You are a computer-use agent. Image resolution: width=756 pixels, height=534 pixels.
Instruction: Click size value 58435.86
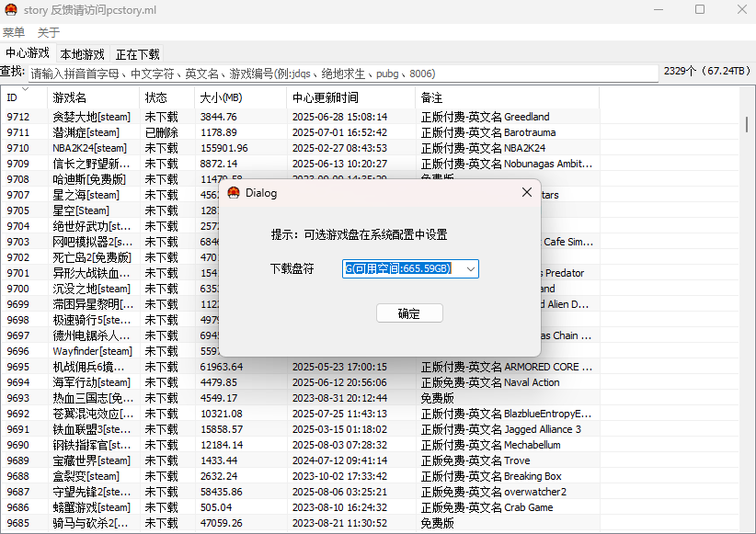pyautogui.click(x=222, y=492)
